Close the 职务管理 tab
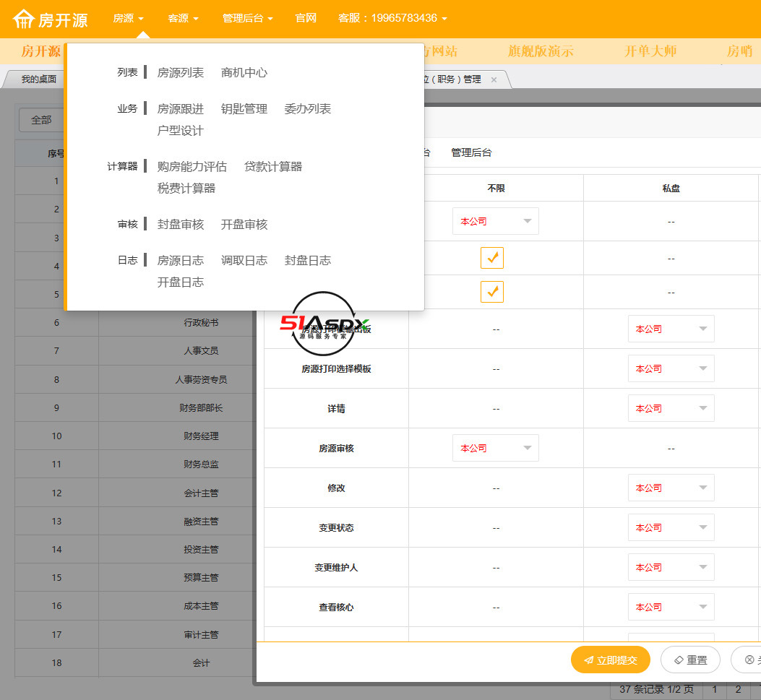Viewport: 761px width, 700px height. [494, 79]
